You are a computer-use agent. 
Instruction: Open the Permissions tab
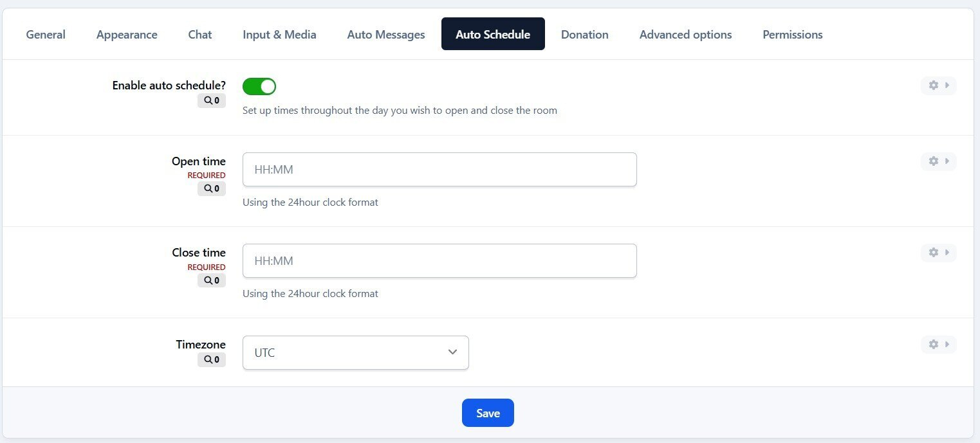[x=792, y=35]
